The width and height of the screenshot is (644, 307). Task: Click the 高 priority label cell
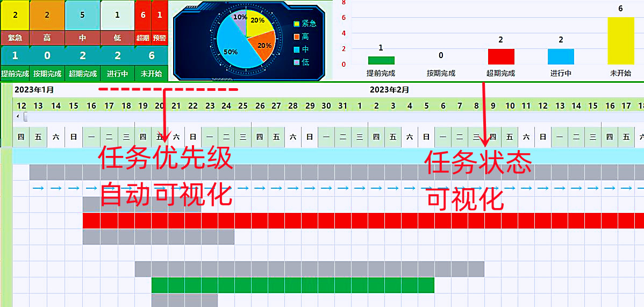(x=47, y=38)
